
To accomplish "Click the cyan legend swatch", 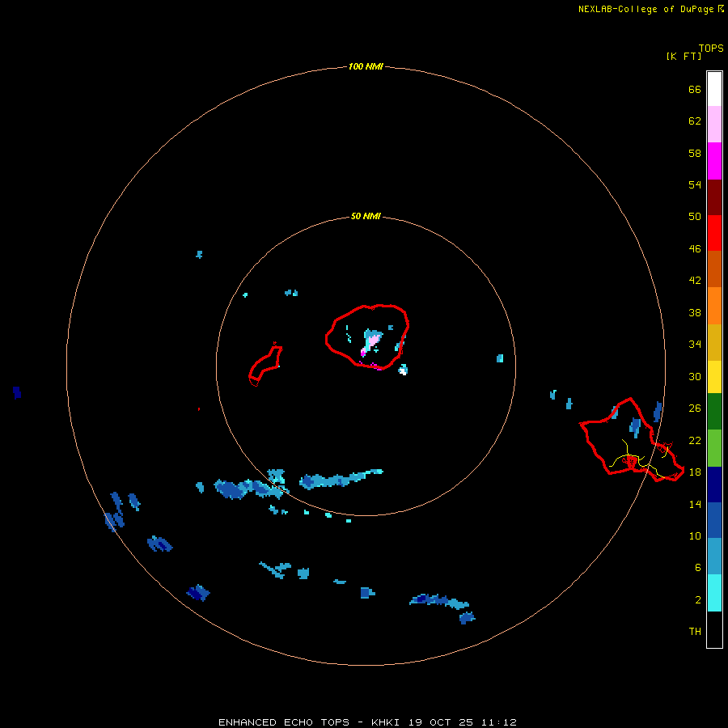I will pos(714,593).
